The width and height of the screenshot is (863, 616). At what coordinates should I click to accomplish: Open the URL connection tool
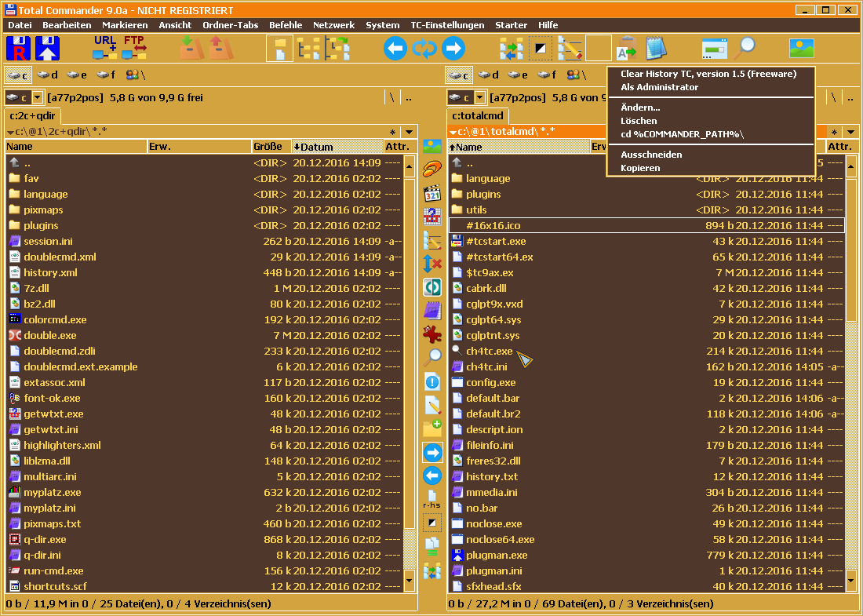[x=104, y=49]
